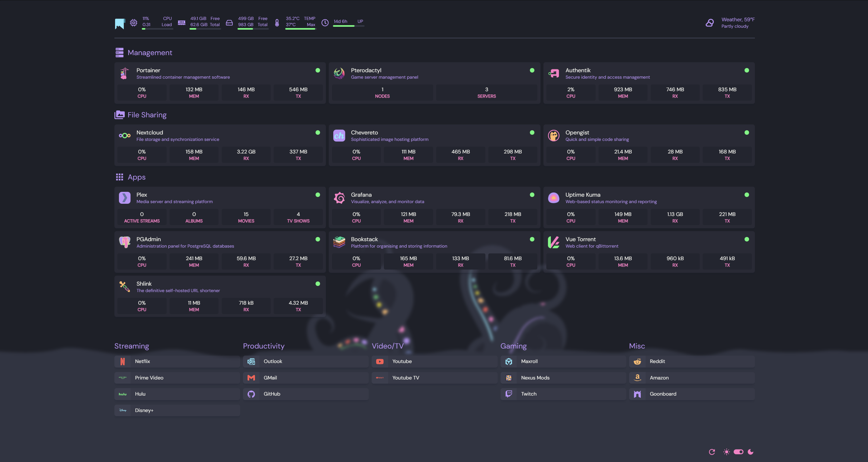The image size is (868, 462).
Task: Click the Plex chevron icon
Action: [x=124, y=198]
